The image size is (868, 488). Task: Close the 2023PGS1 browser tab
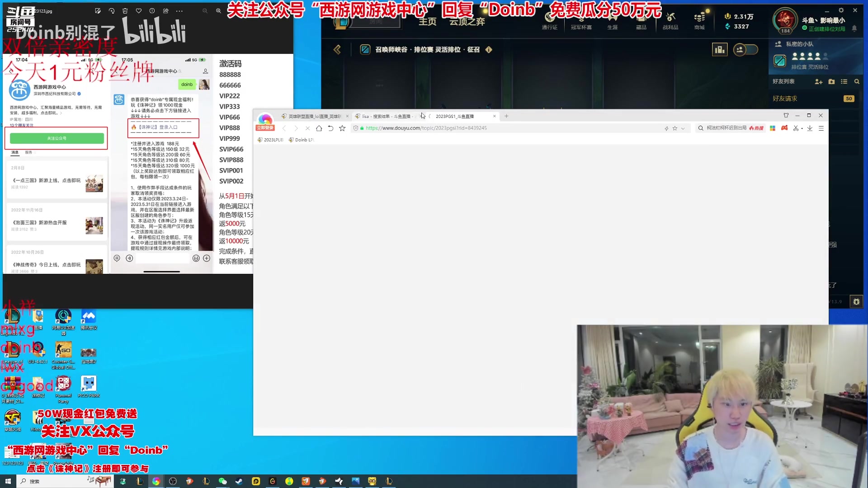(x=495, y=116)
